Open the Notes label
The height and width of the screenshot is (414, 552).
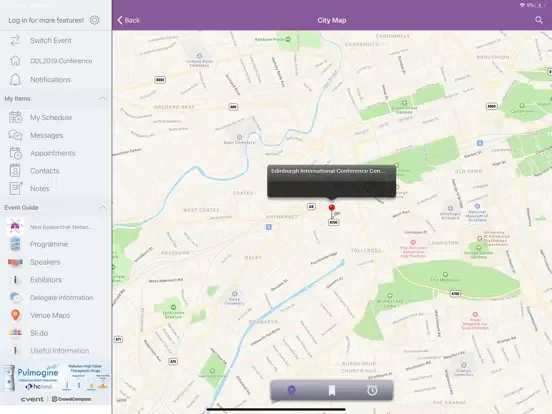pos(40,188)
